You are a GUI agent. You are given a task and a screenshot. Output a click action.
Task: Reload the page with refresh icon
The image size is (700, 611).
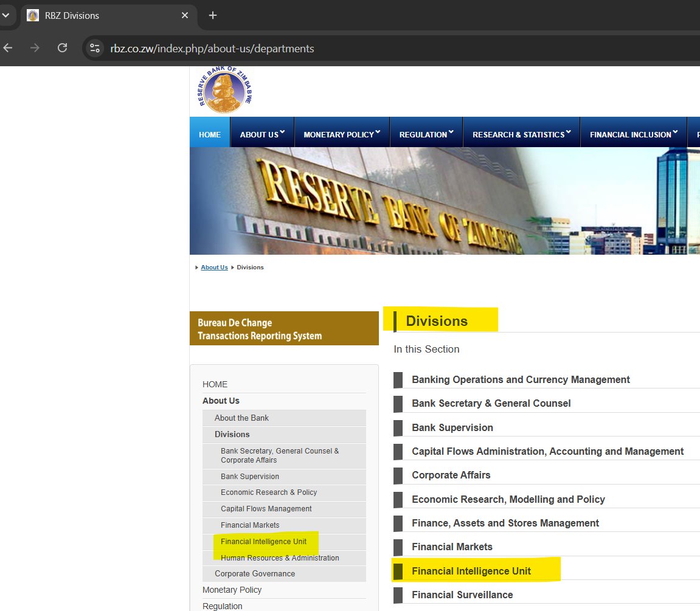coord(63,48)
